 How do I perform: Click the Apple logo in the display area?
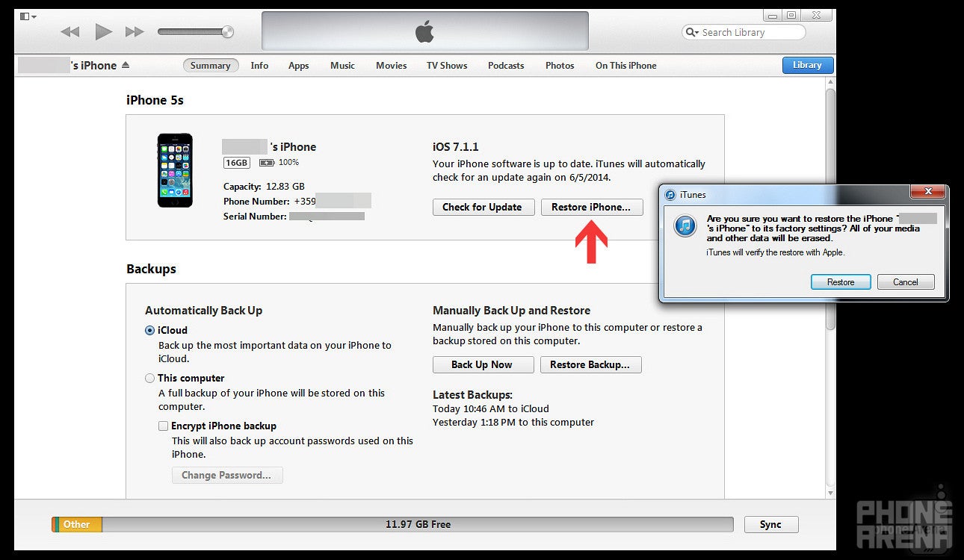click(x=424, y=31)
